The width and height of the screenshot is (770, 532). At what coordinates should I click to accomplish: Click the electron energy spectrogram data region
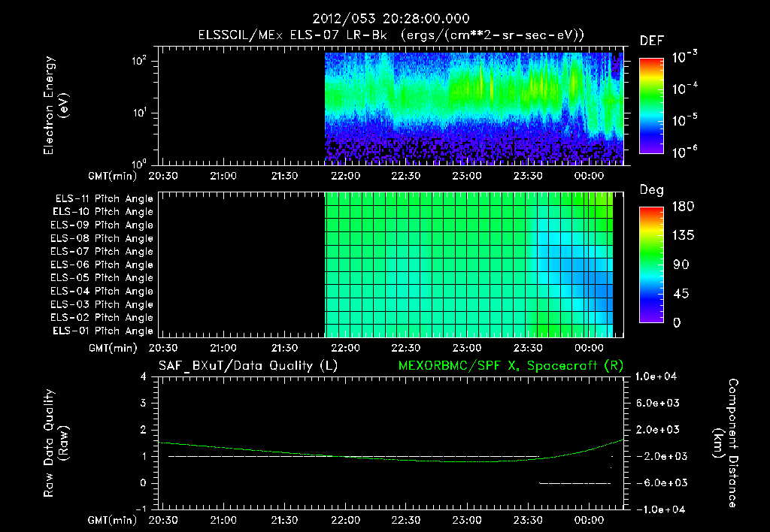[474, 108]
